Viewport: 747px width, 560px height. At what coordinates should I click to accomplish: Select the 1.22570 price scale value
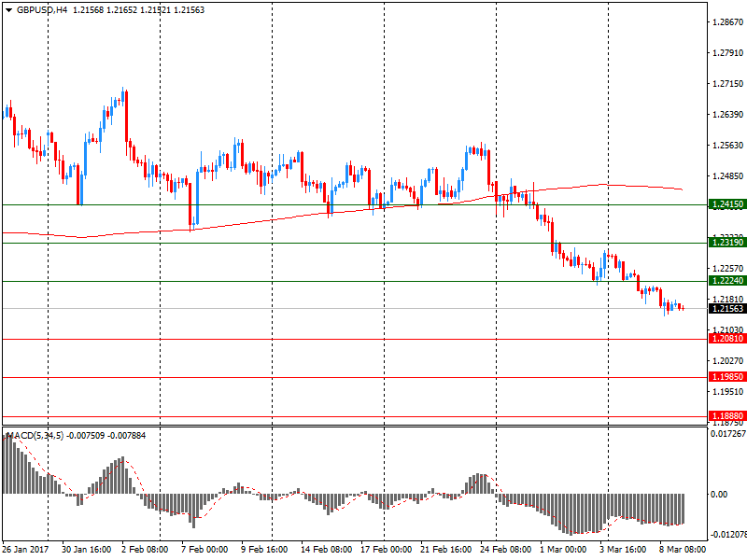tap(727, 269)
